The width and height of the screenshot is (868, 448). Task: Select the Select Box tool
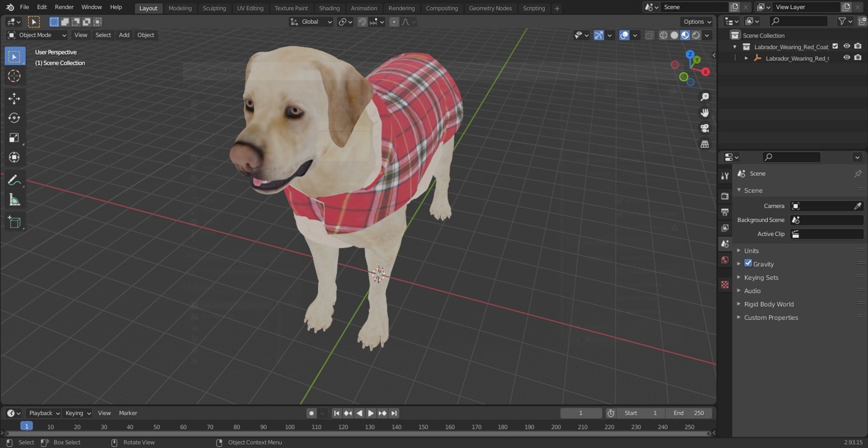[x=14, y=57]
